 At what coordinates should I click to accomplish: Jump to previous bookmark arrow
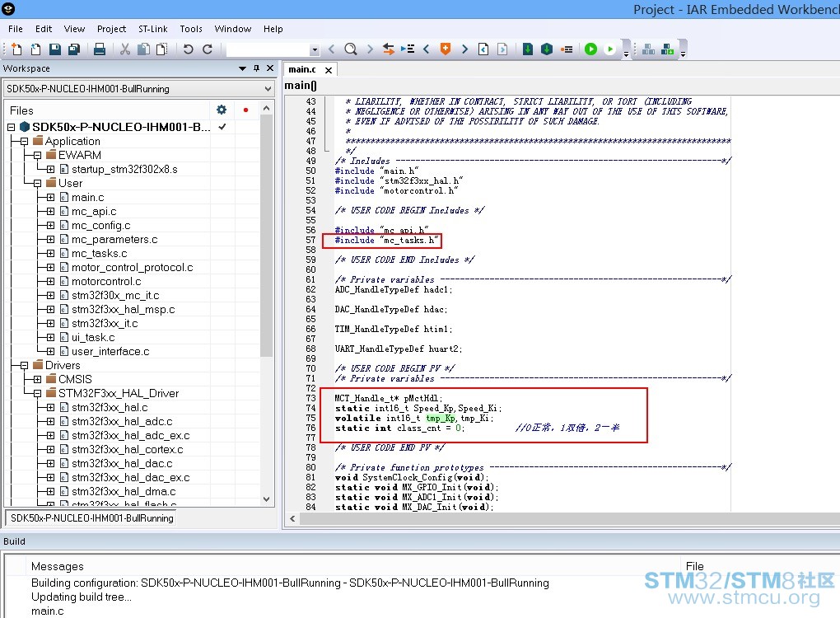click(x=427, y=49)
